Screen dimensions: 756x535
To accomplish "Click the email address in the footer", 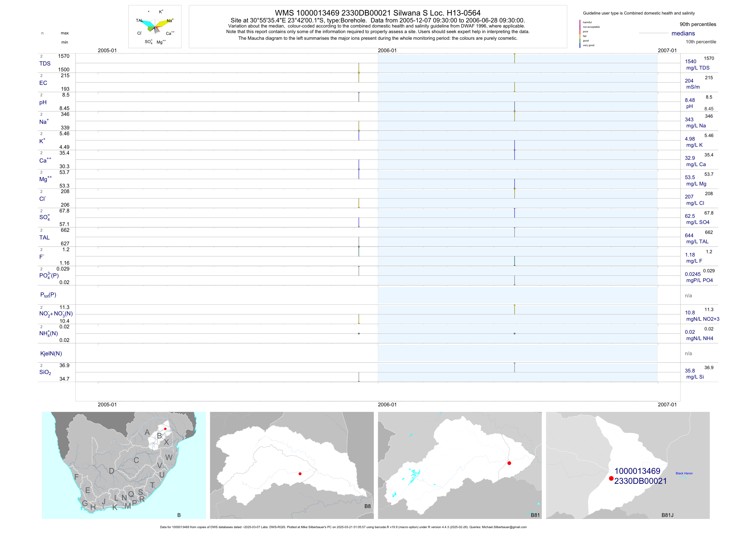I will 504,527.
